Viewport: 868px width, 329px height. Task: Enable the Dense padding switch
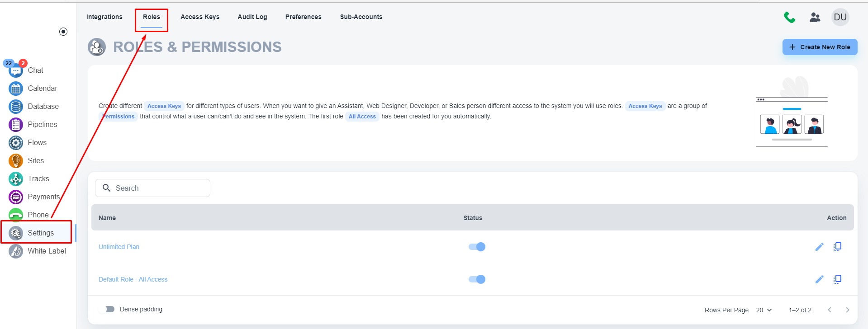point(109,309)
